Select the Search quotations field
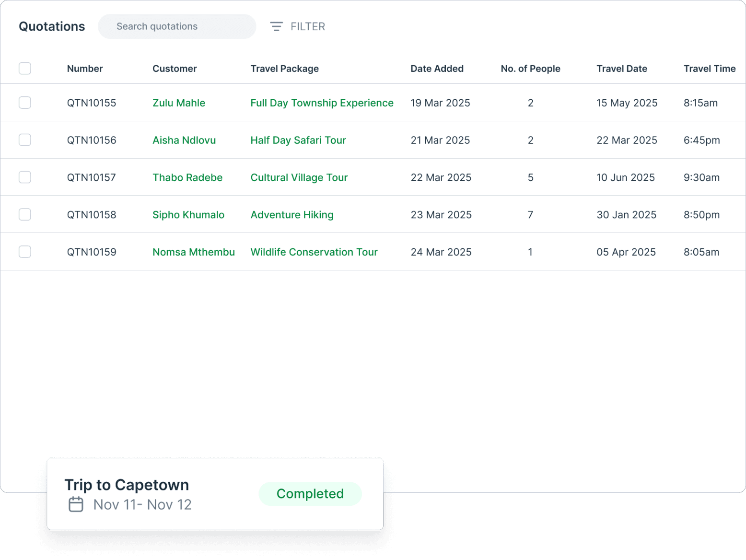746x560 pixels. (x=176, y=26)
